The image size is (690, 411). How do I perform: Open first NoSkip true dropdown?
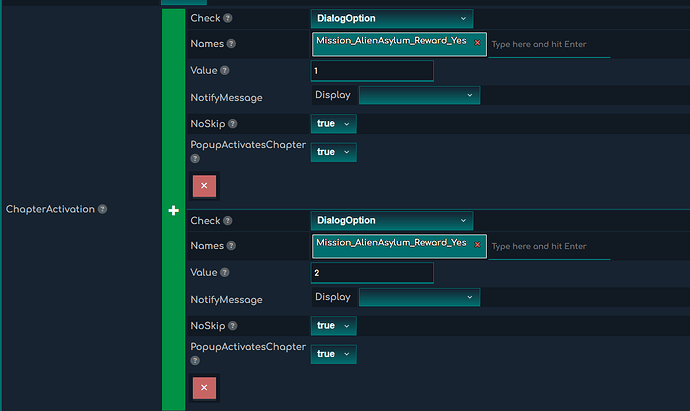(x=334, y=124)
